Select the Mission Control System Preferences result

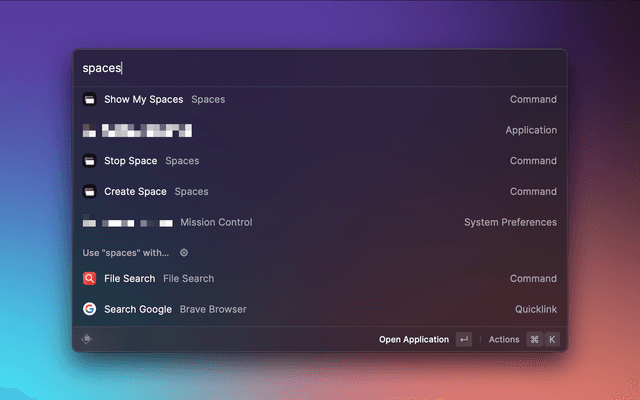(216, 222)
